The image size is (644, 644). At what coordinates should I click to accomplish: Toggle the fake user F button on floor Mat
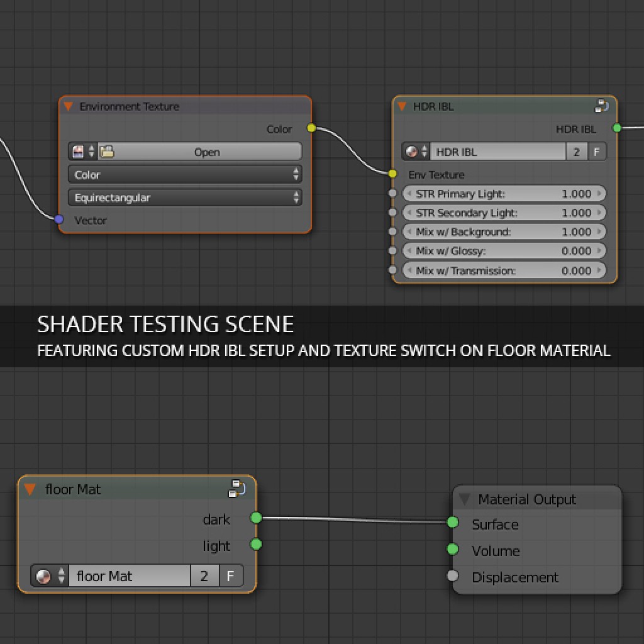click(231, 575)
